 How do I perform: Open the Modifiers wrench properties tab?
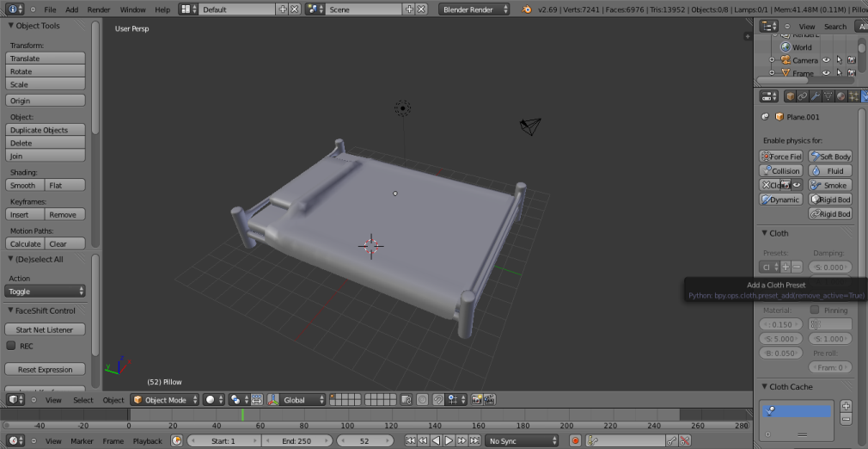(x=816, y=95)
